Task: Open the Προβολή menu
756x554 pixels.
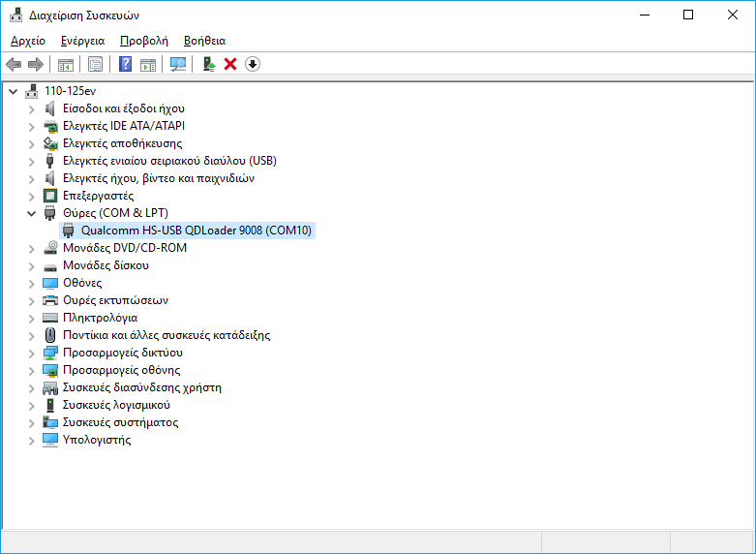Action: 143,41
